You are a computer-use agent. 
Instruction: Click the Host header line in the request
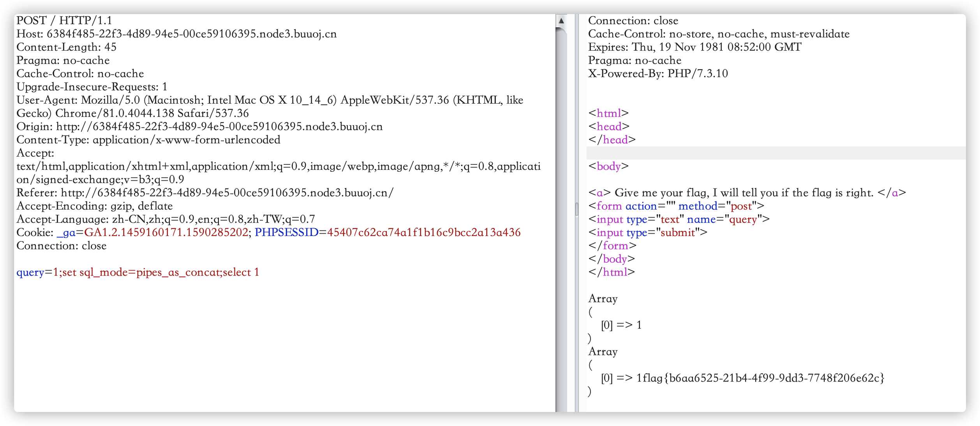176,34
